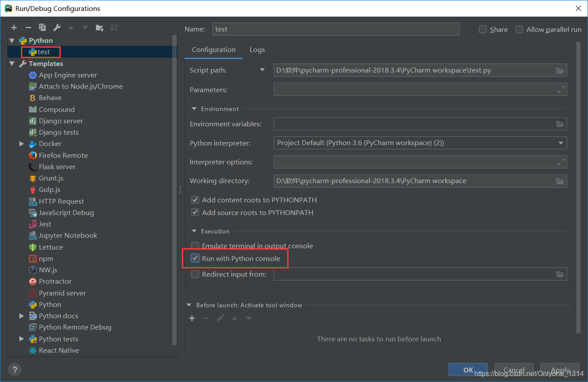Collapse the Templates tree node

(12, 64)
